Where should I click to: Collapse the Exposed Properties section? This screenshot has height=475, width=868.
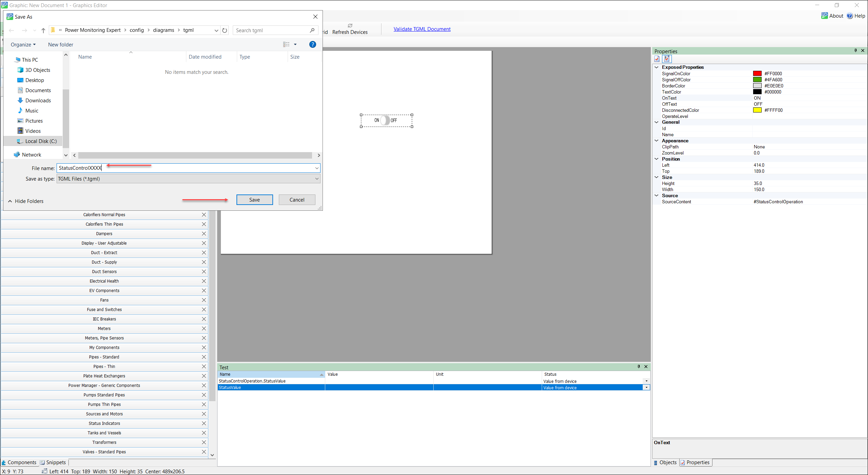(x=657, y=67)
